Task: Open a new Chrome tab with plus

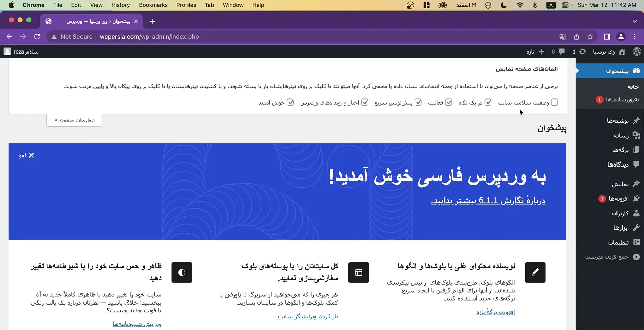Action: [152, 21]
